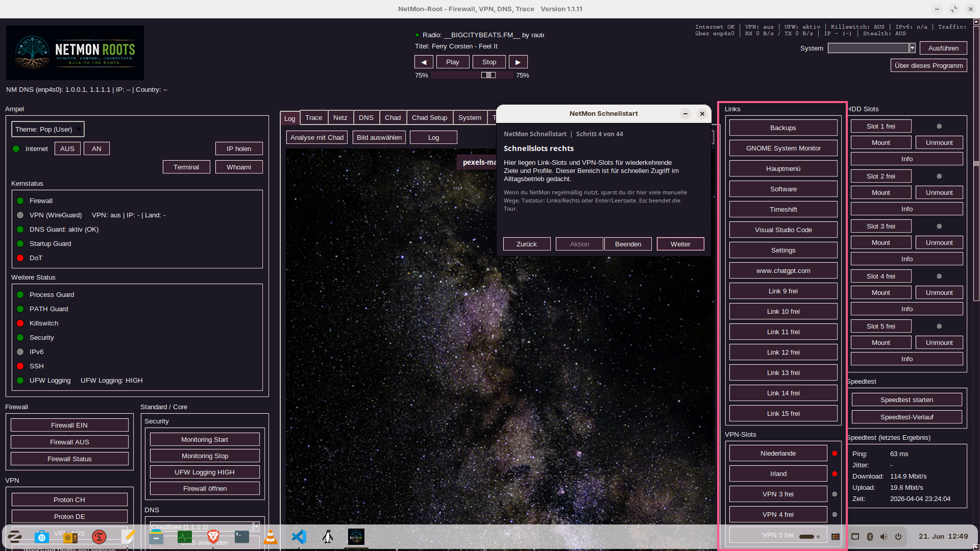Open the Zorin start menu icon
Image resolution: width=980 pixels, height=551 pixels.
click(x=15, y=537)
